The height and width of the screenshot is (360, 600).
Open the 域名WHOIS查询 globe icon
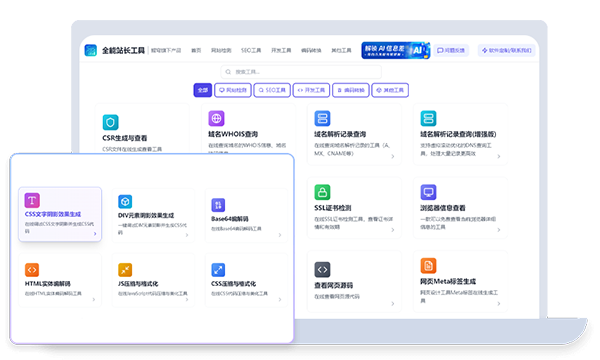pos(216,118)
